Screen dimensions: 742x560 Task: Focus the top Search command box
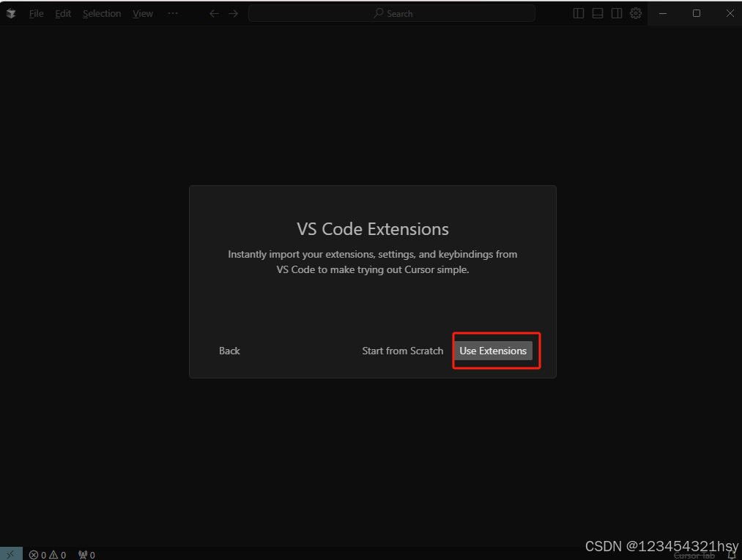tap(392, 14)
